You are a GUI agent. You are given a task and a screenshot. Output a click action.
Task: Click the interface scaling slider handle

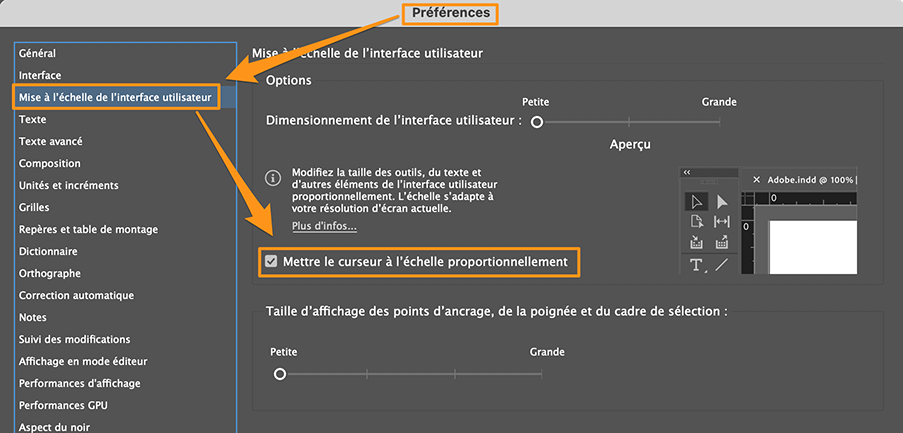tap(537, 122)
